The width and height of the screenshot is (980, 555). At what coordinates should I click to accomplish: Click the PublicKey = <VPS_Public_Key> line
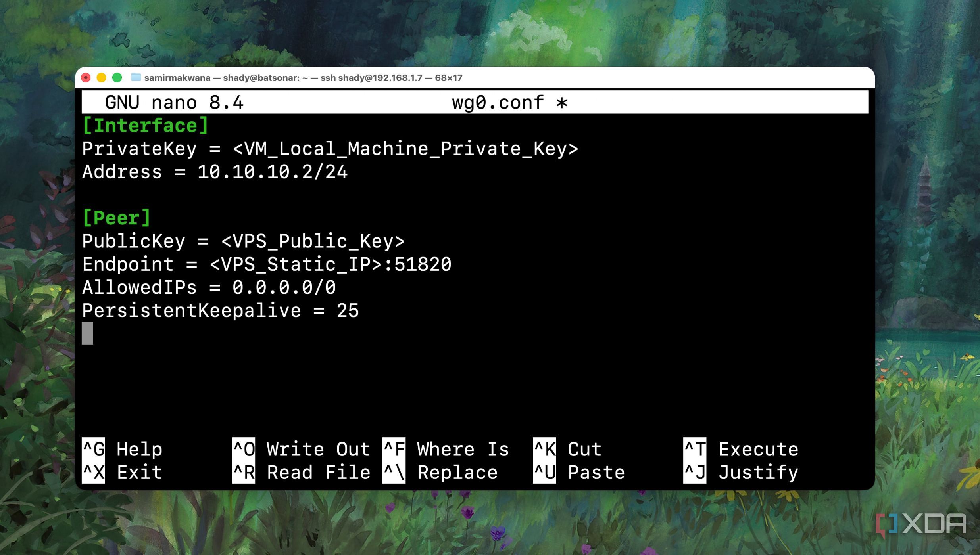point(243,241)
